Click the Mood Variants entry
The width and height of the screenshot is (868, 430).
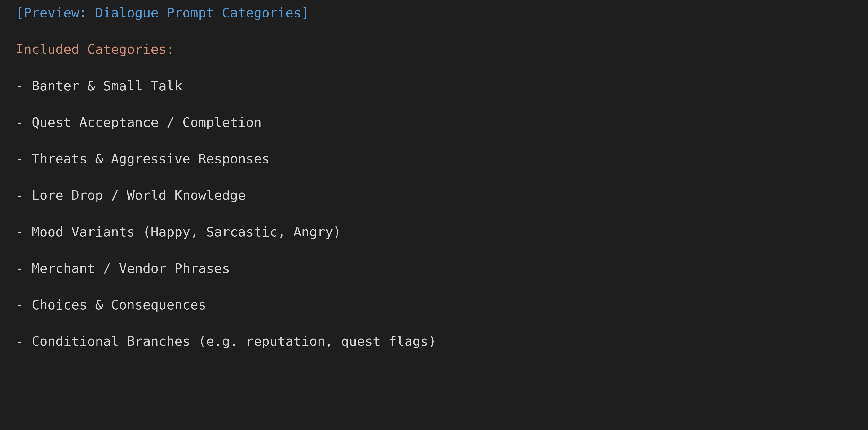pyautogui.click(x=178, y=232)
